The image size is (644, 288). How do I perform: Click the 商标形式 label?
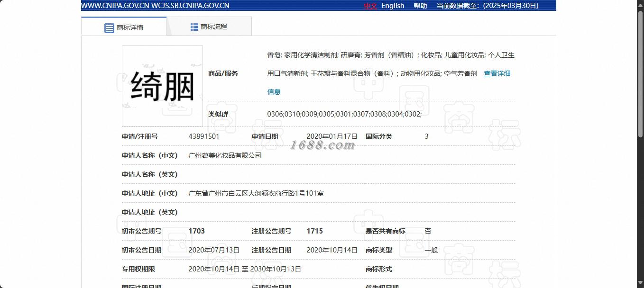[x=379, y=269]
